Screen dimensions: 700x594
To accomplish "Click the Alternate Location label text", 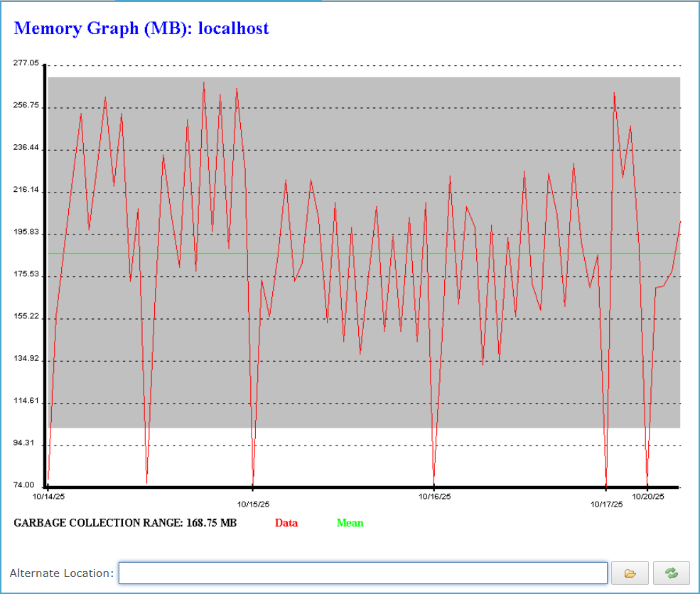I will (x=62, y=573).
